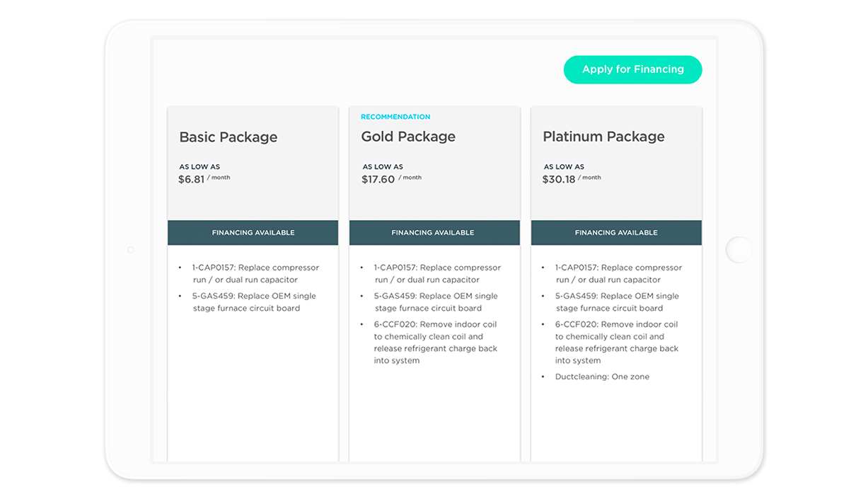Click 6-CCF020 item in the Platinum Package list
This screenshot has width=868, height=499.
click(617, 343)
